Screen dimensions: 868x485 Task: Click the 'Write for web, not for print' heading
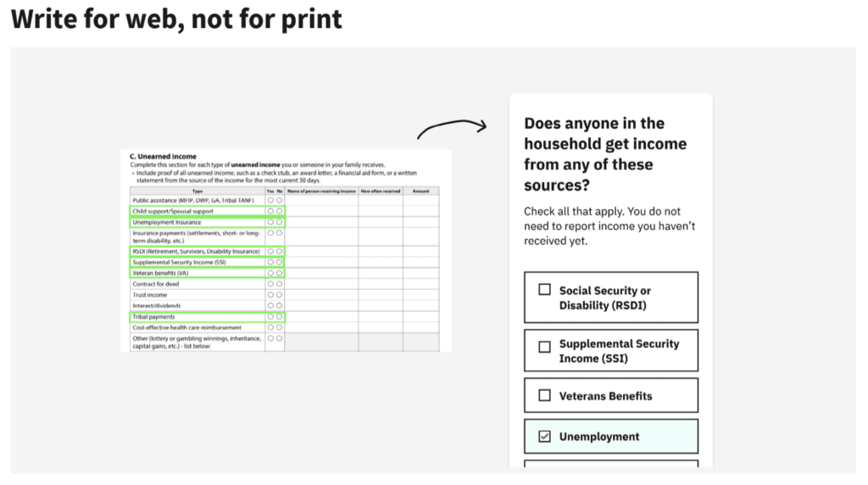(176, 19)
